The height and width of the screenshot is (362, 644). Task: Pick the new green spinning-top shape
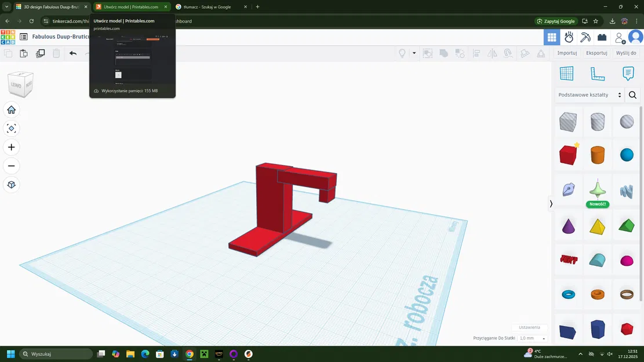598,189
